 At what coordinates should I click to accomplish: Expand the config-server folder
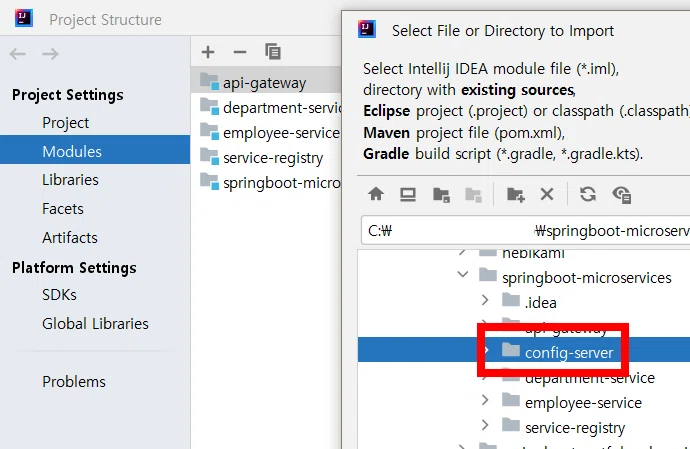coord(486,350)
